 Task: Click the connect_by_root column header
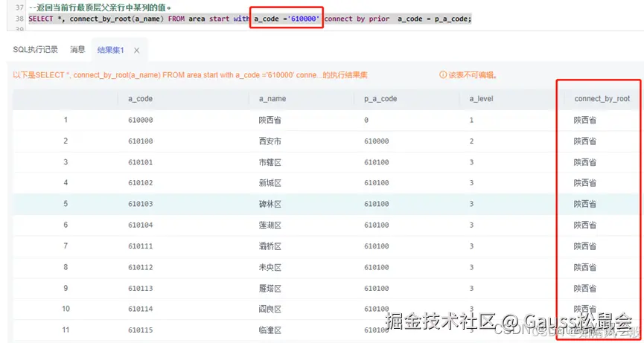click(x=602, y=99)
